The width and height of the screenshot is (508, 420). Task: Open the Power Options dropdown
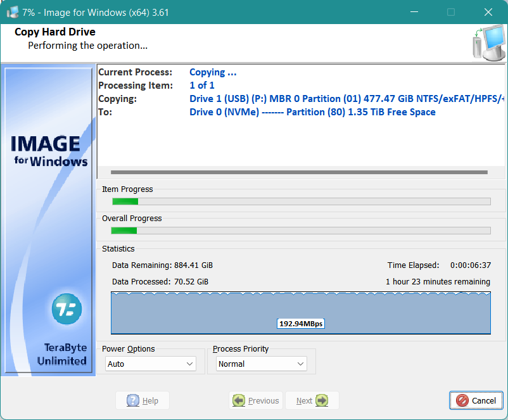tap(151, 364)
